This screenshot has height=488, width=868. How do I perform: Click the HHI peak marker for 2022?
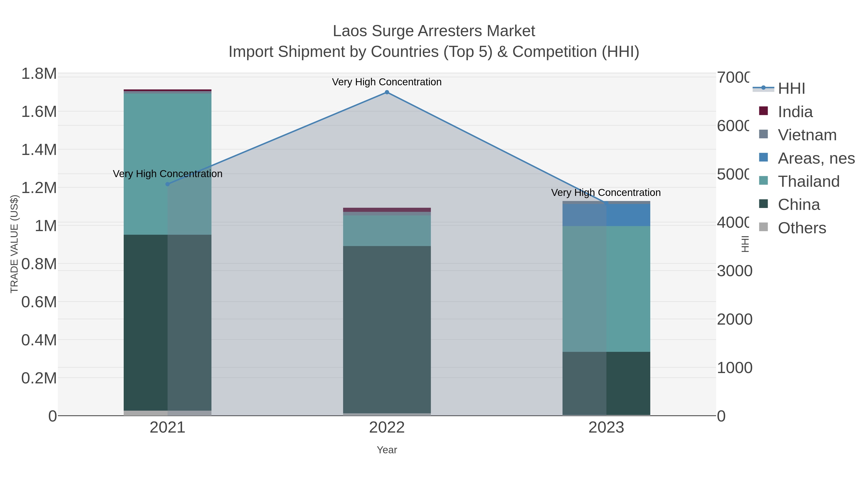(387, 92)
